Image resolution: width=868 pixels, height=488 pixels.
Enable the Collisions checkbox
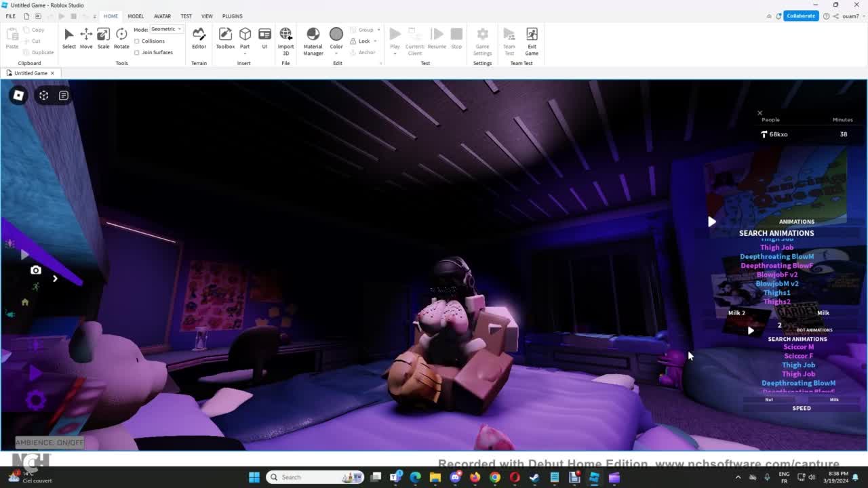tap(137, 41)
